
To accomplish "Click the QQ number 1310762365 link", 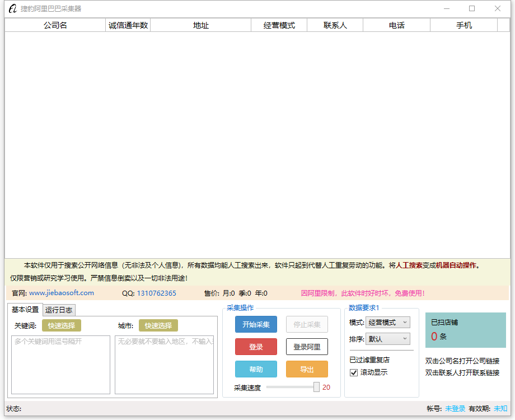I will (x=156, y=293).
